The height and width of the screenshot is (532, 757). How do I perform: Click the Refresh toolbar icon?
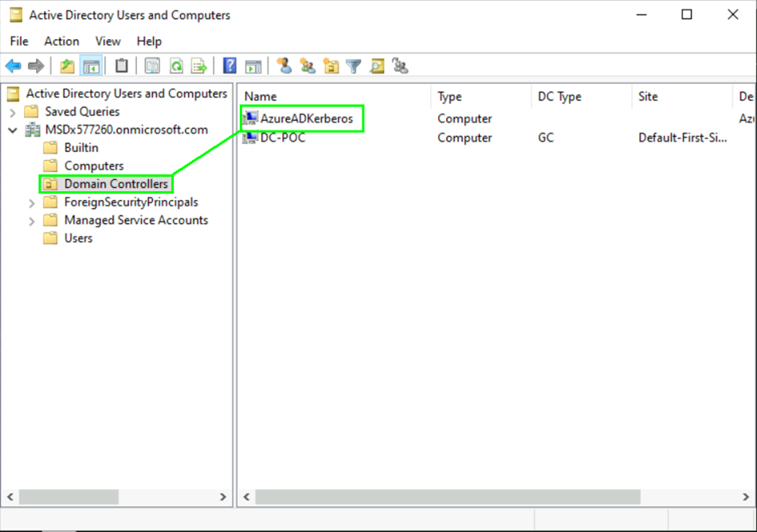coord(176,66)
